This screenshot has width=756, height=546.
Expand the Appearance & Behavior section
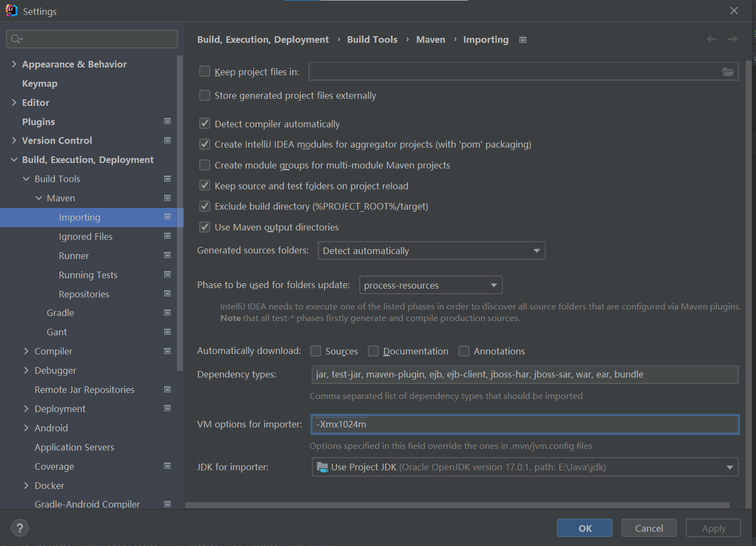(x=14, y=64)
